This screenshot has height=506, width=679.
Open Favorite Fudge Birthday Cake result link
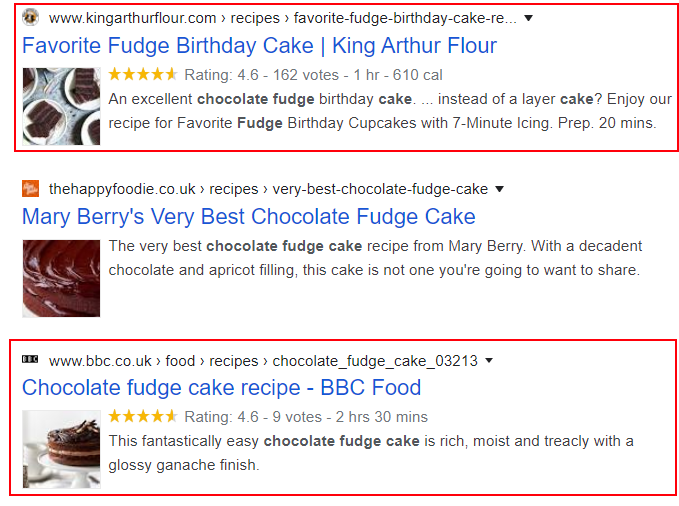(259, 45)
